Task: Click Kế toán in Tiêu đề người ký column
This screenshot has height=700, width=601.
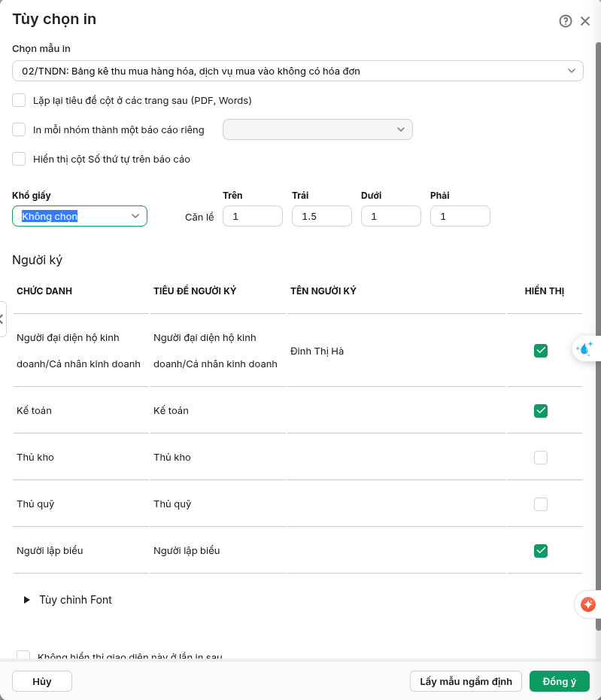Action: (171, 411)
